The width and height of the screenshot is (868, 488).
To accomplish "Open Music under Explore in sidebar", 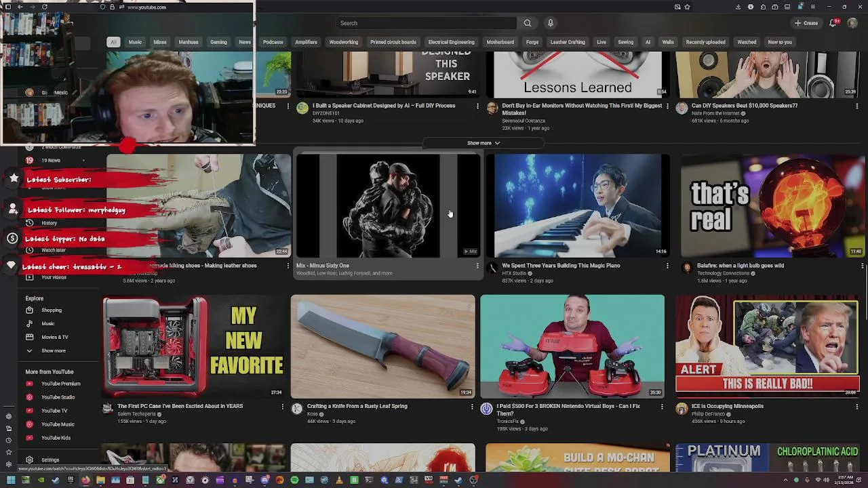I will coord(47,324).
